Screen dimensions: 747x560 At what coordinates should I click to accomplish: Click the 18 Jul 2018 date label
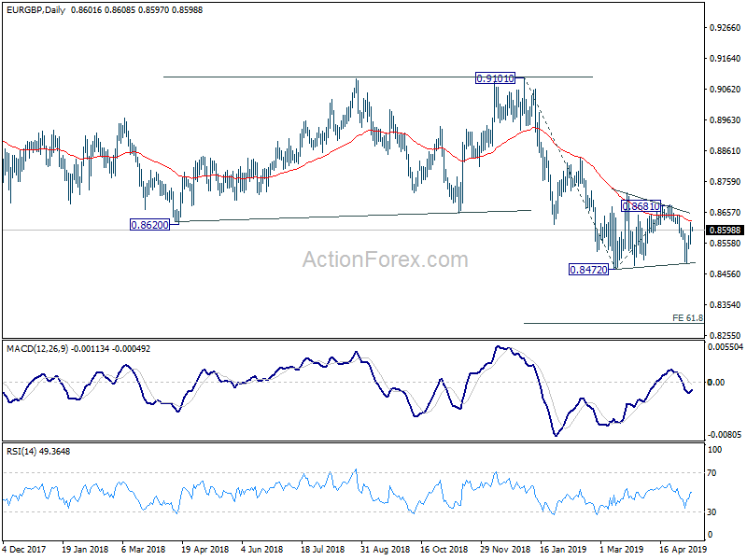pos(322,549)
